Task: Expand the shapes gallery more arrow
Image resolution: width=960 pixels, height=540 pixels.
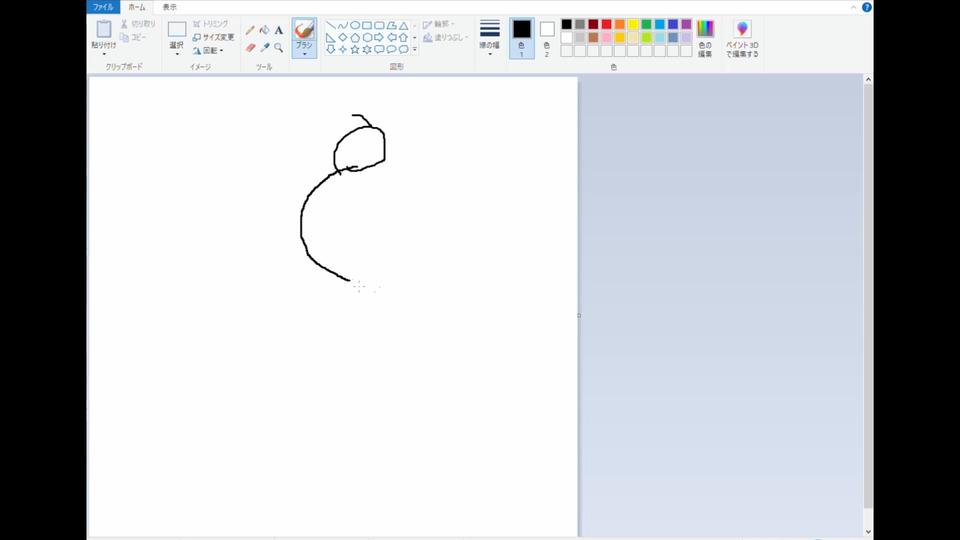Action: click(x=414, y=49)
